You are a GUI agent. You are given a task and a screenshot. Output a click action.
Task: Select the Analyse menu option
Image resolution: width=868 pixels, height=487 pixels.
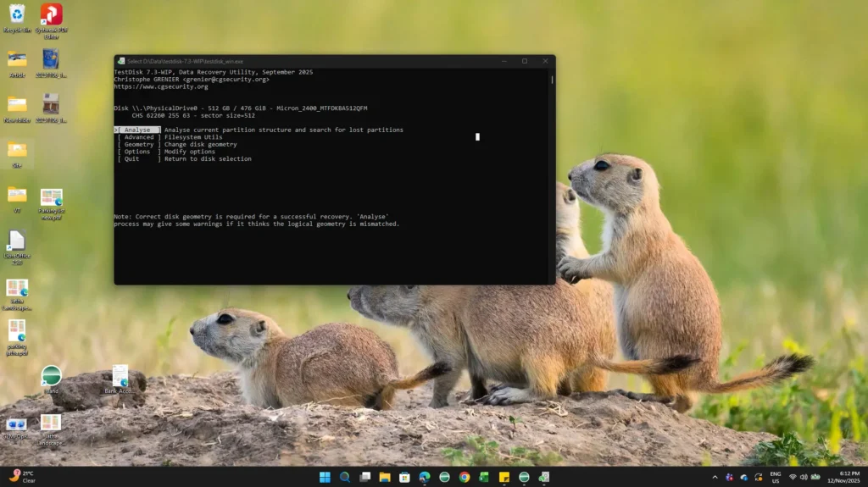(x=137, y=130)
